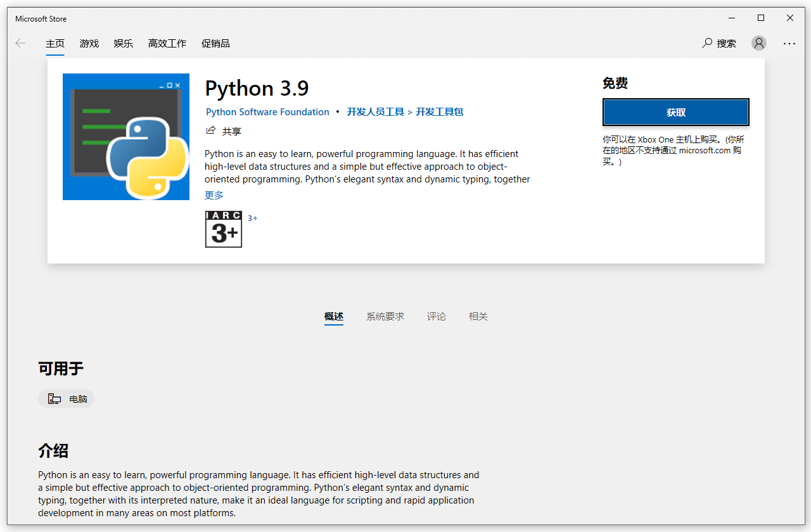Switch to the 系统要求 tab
The image size is (811, 532).
[385, 316]
